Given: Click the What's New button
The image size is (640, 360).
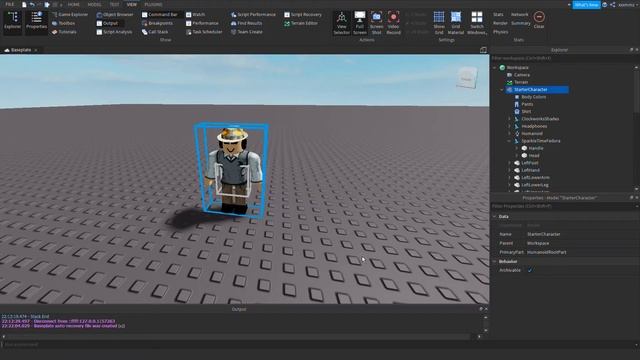Looking at the screenshot, I should pyautogui.click(x=587, y=5).
